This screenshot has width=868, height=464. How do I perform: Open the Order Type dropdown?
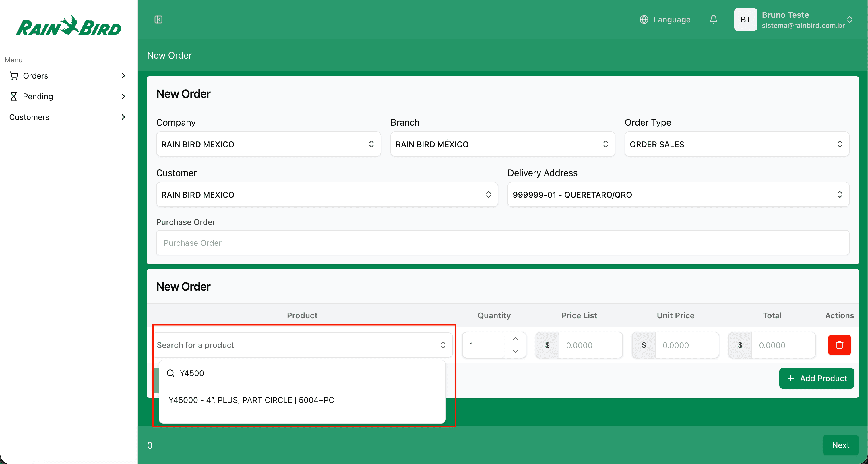pyautogui.click(x=737, y=144)
